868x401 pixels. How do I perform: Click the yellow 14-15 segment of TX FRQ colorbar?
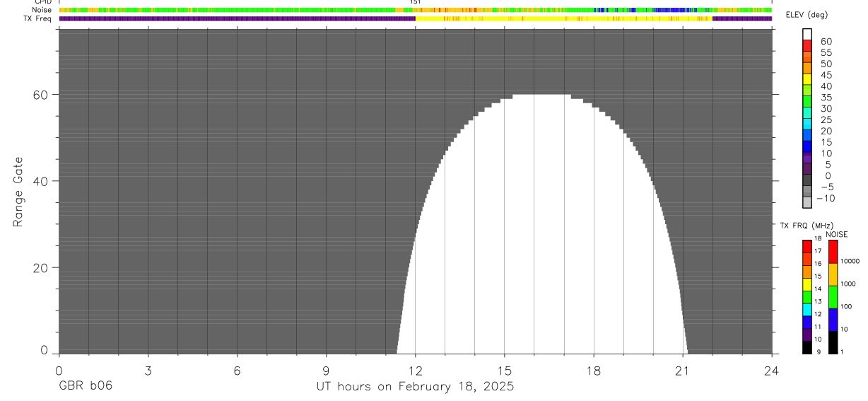807,284
